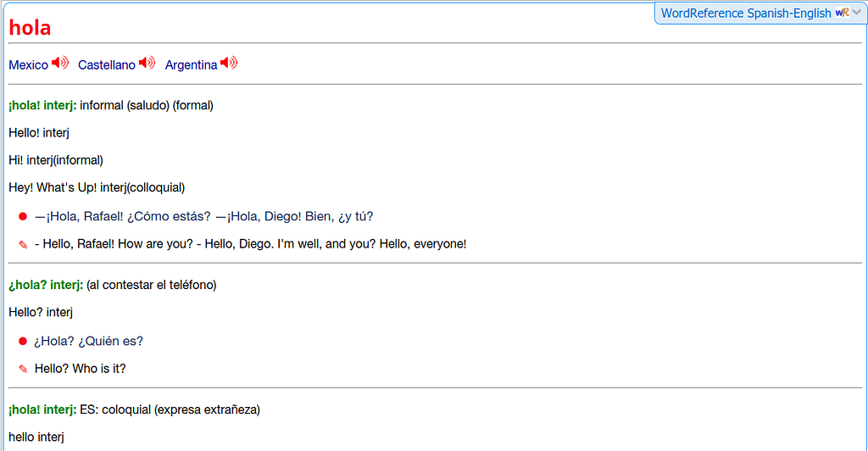Click the "Hello? Who is it?" translation
The height and width of the screenshot is (451, 868).
tap(81, 369)
